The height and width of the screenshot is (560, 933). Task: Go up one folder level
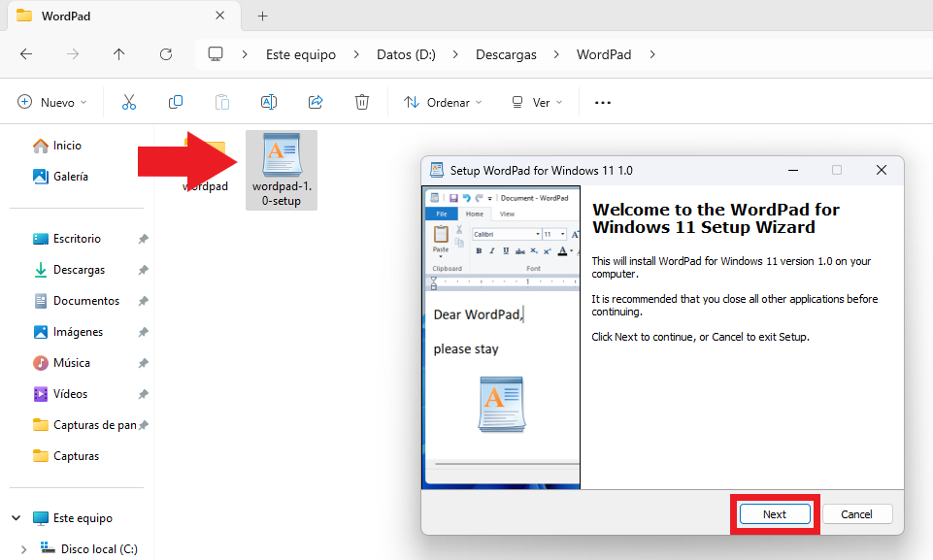tap(119, 54)
